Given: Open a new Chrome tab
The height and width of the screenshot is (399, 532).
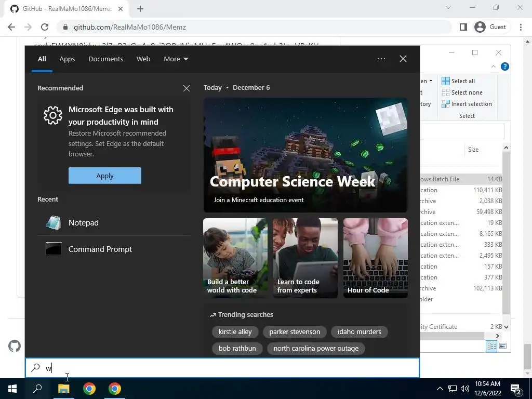Looking at the screenshot, I should pyautogui.click(x=140, y=9).
